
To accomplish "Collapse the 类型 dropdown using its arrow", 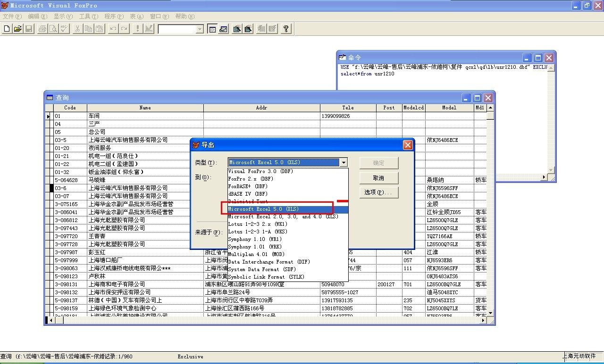I will (344, 163).
